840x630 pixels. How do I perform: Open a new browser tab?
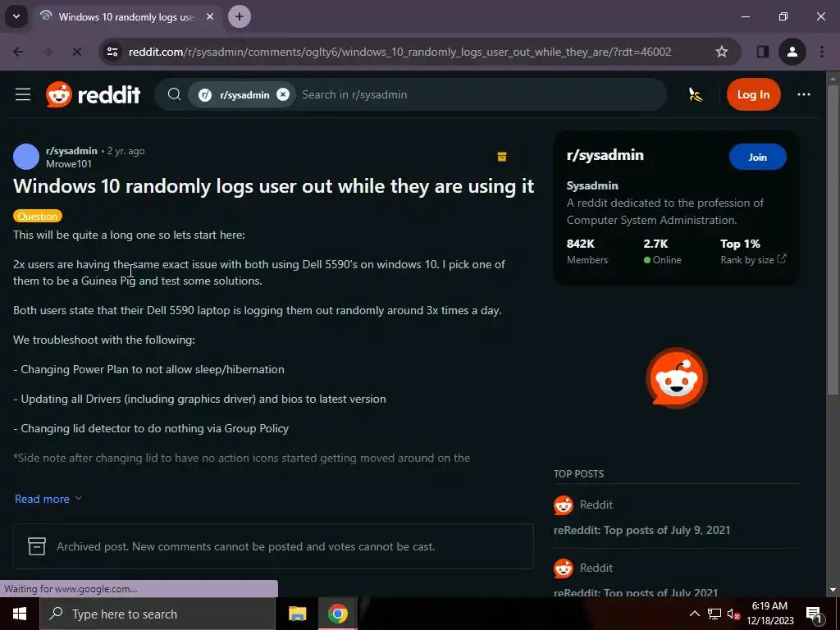pos(240,16)
